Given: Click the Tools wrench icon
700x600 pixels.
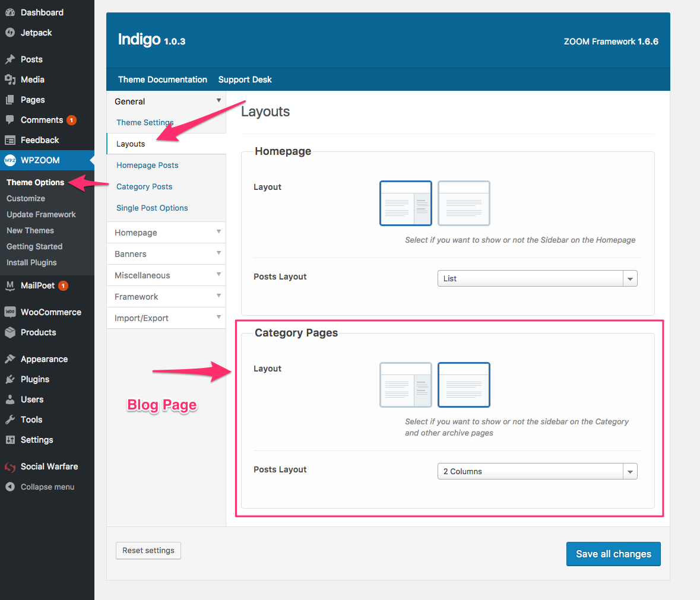Looking at the screenshot, I should (10, 420).
